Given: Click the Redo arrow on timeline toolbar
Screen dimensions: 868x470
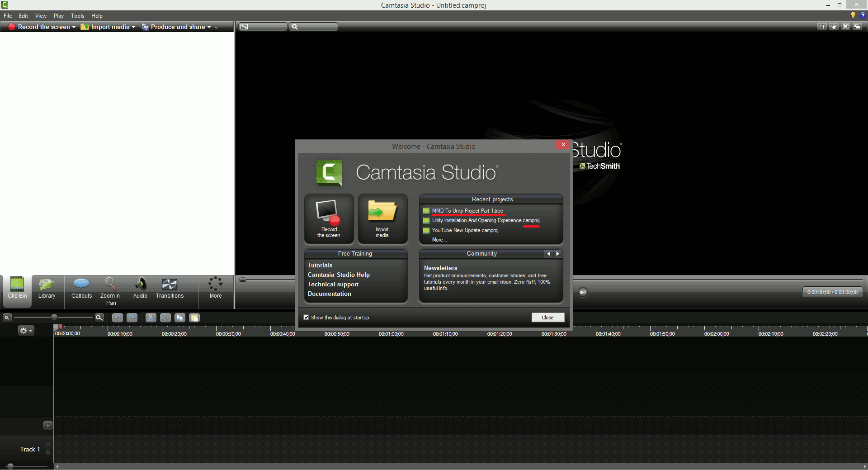Looking at the screenshot, I should pyautogui.click(x=132, y=318).
